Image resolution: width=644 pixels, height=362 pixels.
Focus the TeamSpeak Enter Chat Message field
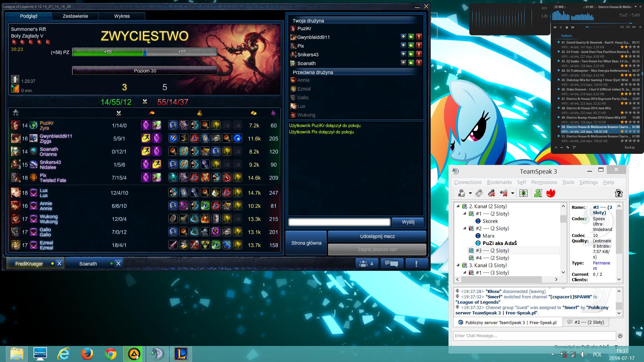pos(535,336)
